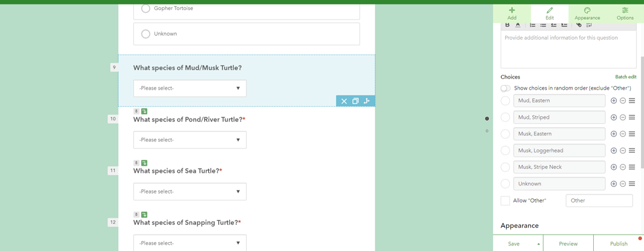Preview the survey
644x251 pixels.
tap(568, 244)
